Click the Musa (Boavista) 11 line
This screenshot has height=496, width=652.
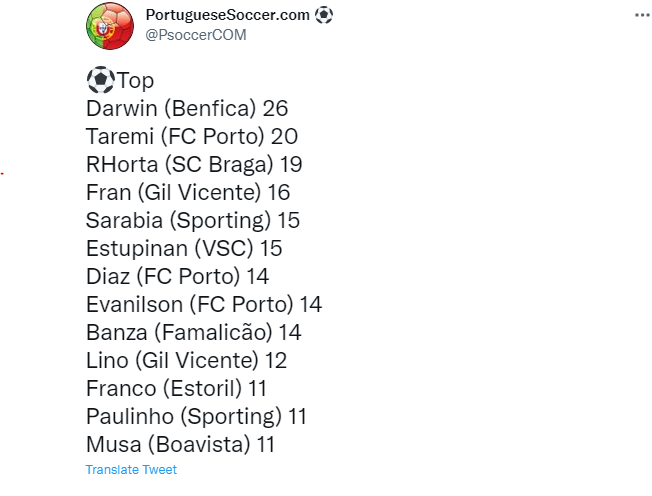click(x=180, y=444)
